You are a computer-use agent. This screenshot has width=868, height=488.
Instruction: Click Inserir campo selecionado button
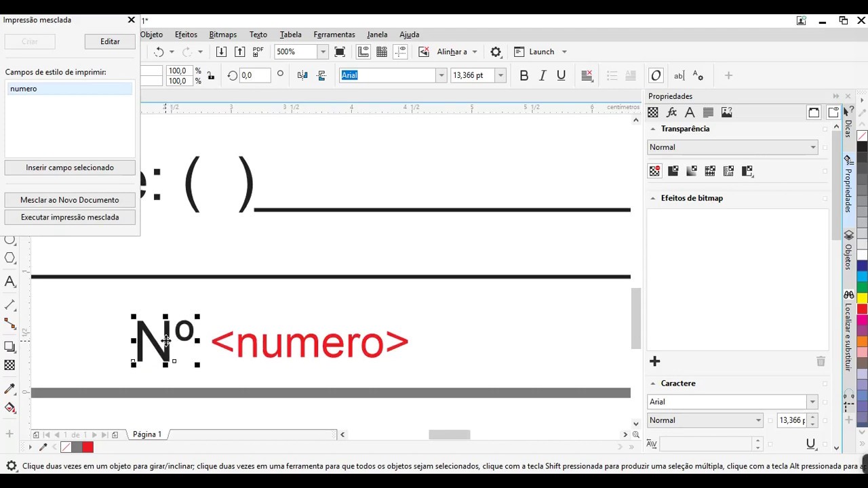70,167
